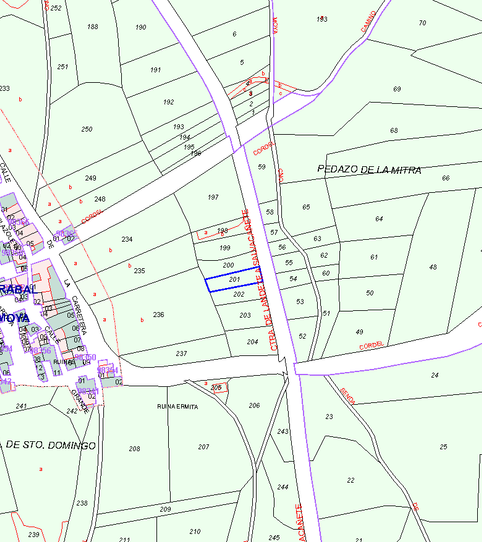Viewport: 482px width, 542px height.
Task: Click on parcel 208
Action: tap(135, 449)
